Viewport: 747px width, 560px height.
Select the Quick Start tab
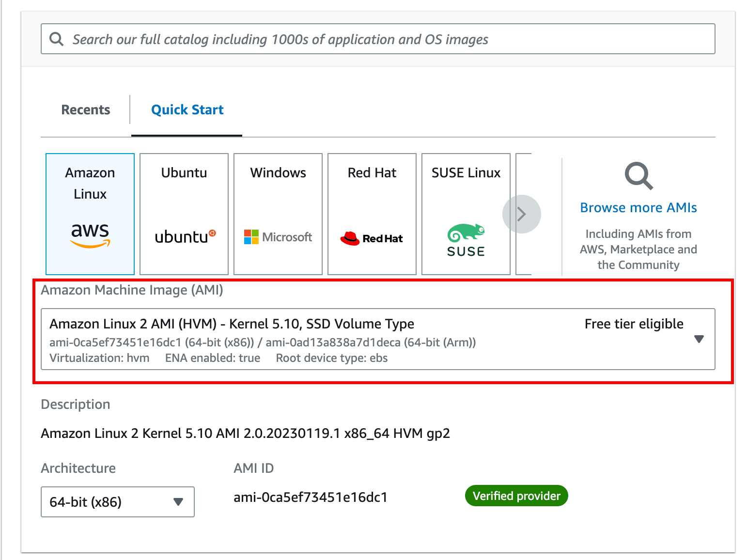[x=187, y=110]
